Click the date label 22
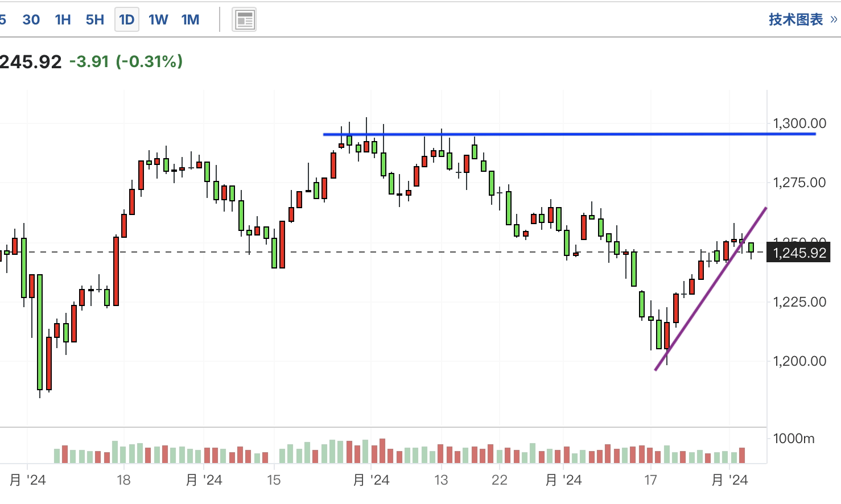This screenshot has height=504, width=841. pos(500,480)
